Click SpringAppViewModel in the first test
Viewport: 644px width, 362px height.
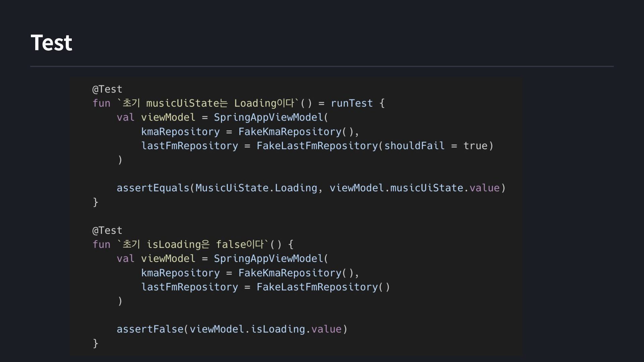pos(268,117)
